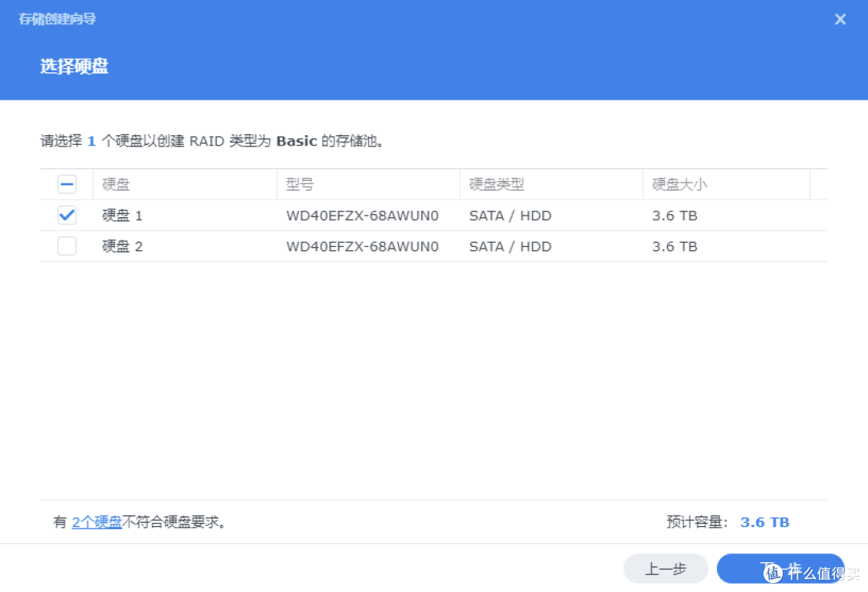Click the 硬盘大小 column header
Screen dimensions: 868x592
[679, 185]
